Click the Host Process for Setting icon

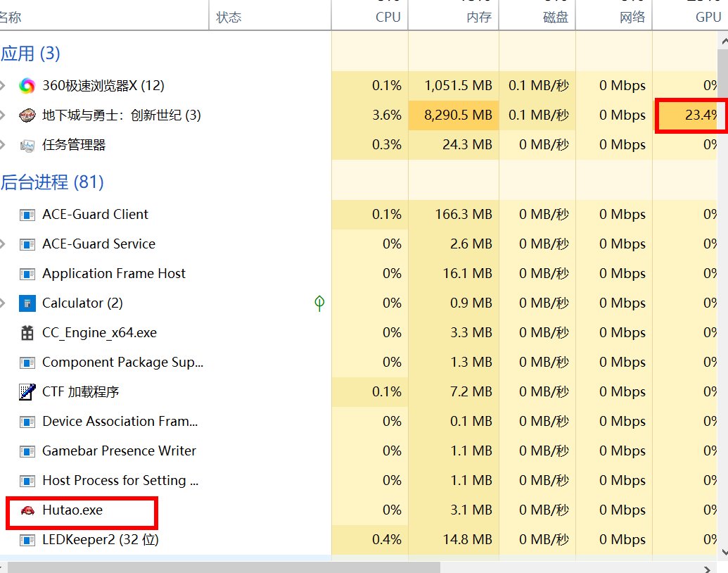[x=27, y=481]
